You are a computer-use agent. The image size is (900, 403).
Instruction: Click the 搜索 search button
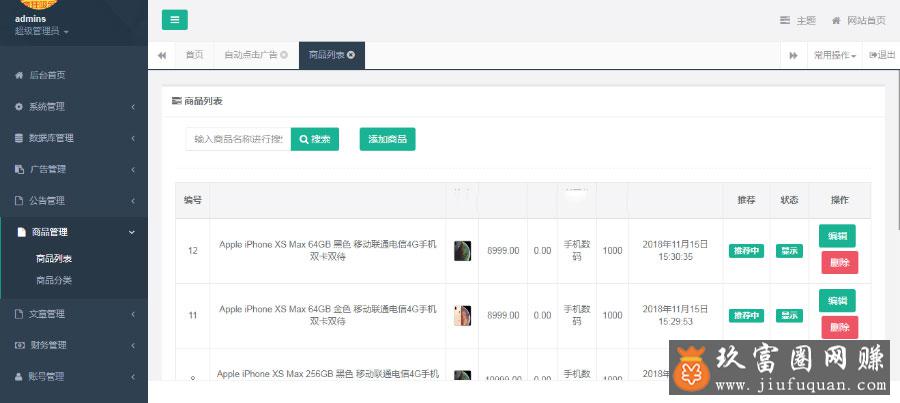[315, 140]
